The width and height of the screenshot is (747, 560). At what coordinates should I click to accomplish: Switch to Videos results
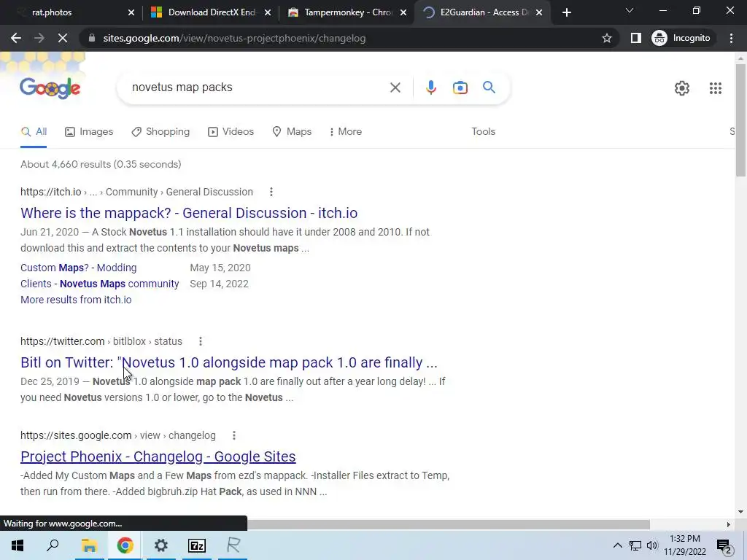click(x=231, y=132)
